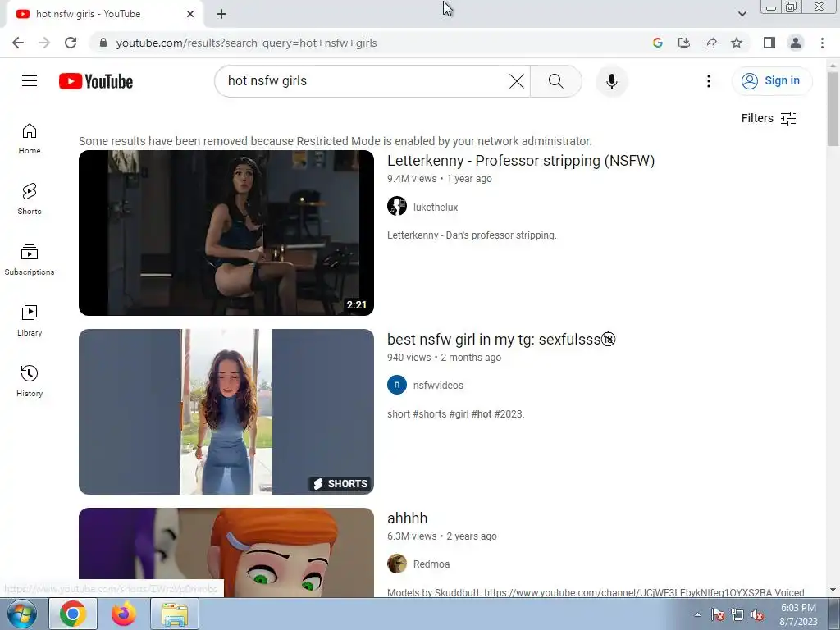Open the Letterkenny video thumbnail
The height and width of the screenshot is (630, 840).
click(226, 233)
